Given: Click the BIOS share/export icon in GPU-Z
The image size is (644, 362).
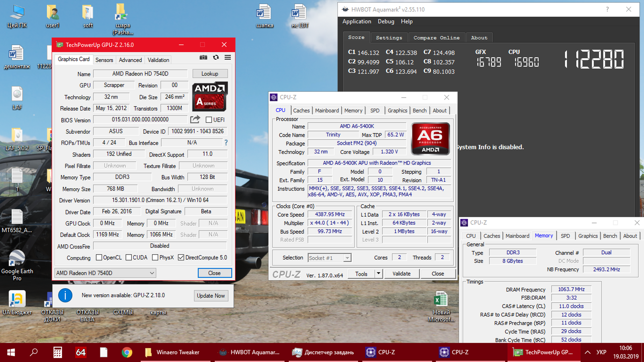Looking at the screenshot, I should click(x=195, y=119).
